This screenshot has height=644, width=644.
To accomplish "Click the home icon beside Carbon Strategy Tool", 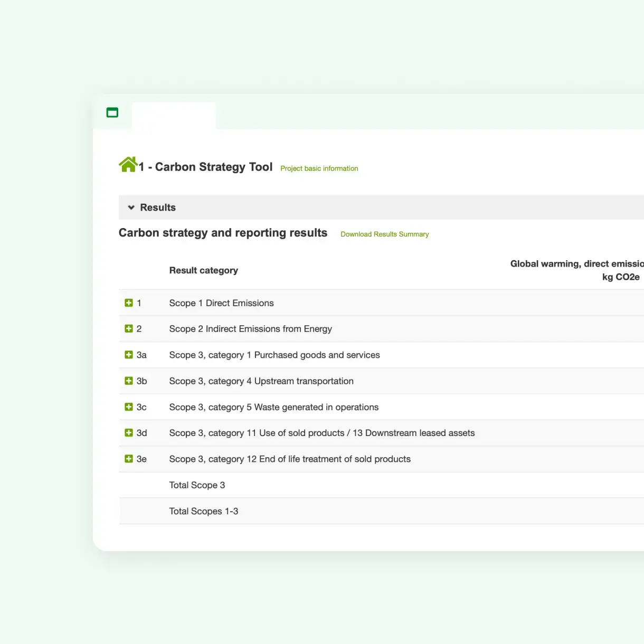I will click(128, 164).
